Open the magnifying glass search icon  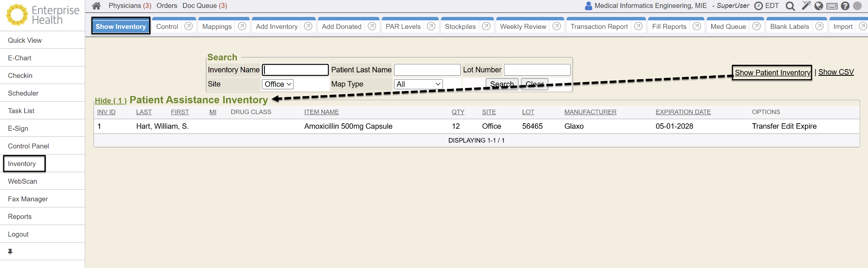pyautogui.click(x=790, y=6)
